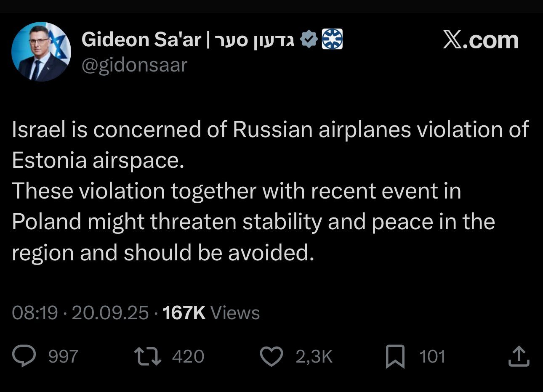Click "Estonia airspace" in the tweet text
Image resolution: width=543 pixels, height=392 pixels.
coord(98,160)
